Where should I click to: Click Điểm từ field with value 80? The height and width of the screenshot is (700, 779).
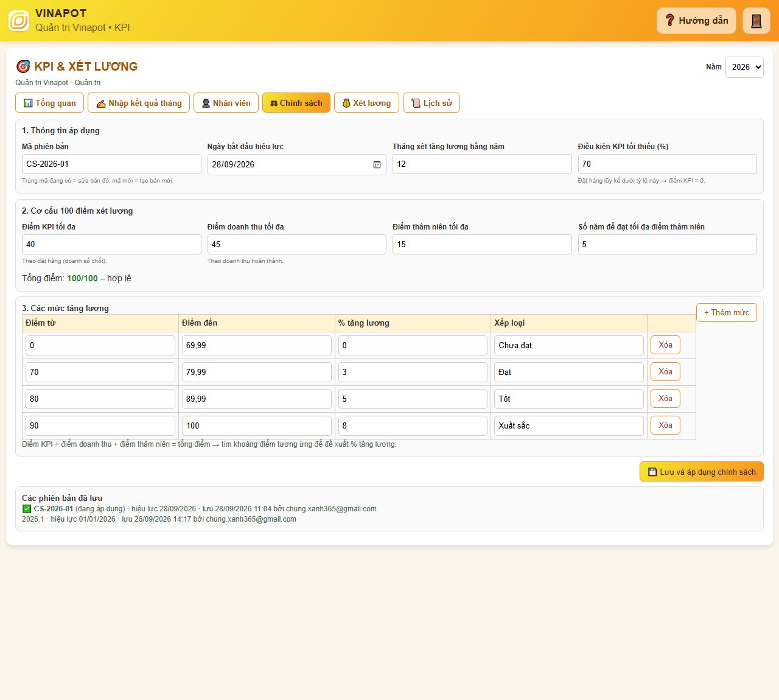point(100,399)
